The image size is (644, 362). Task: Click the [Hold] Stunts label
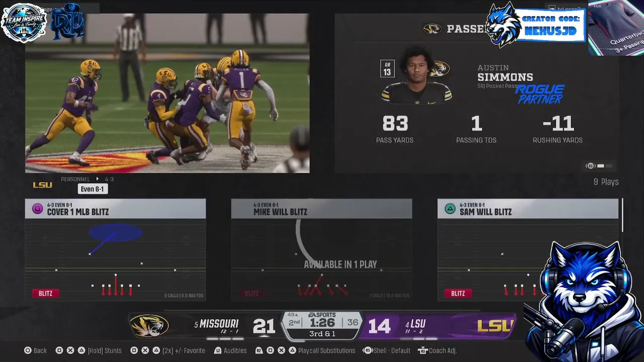(105, 350)
